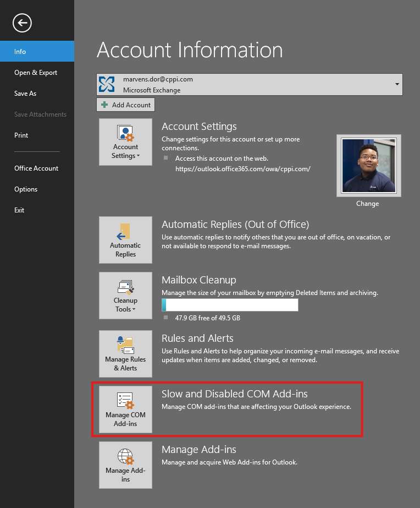This screenshot has height=508, width=420.
Task: Open Cleanup Tools dropdown button
Action: pos(125,296)
